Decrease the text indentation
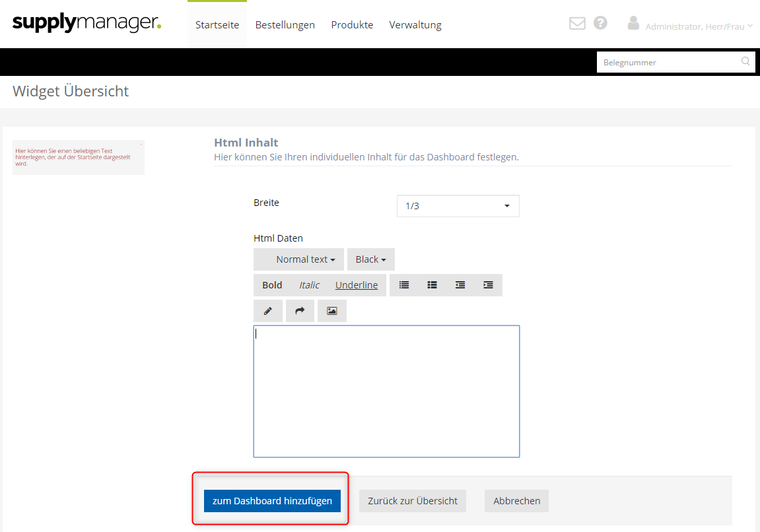Image resolution: width=760 pixels, height=532 pixels. [x=460, y=284]
